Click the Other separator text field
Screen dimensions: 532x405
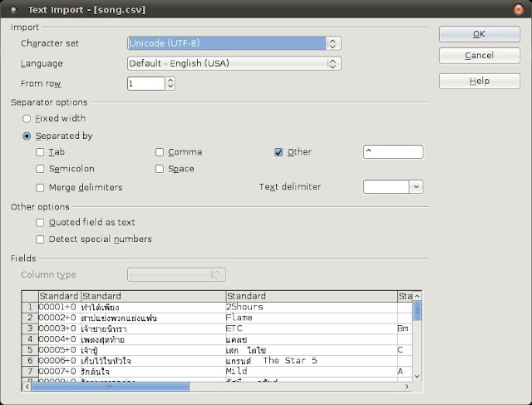393,151
